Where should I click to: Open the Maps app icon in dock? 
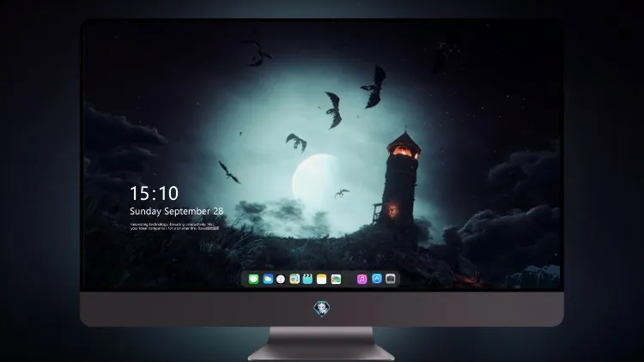click(295, 279)
